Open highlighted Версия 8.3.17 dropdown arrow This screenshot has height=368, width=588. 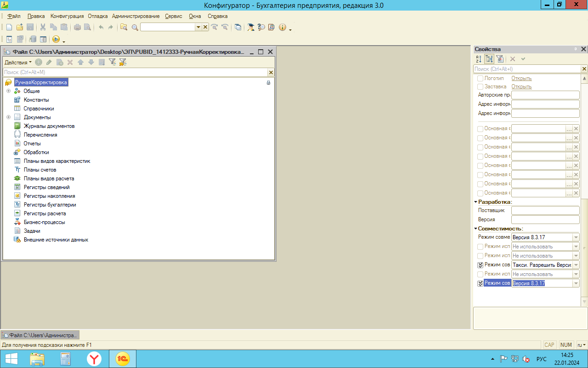coord(576,283)
